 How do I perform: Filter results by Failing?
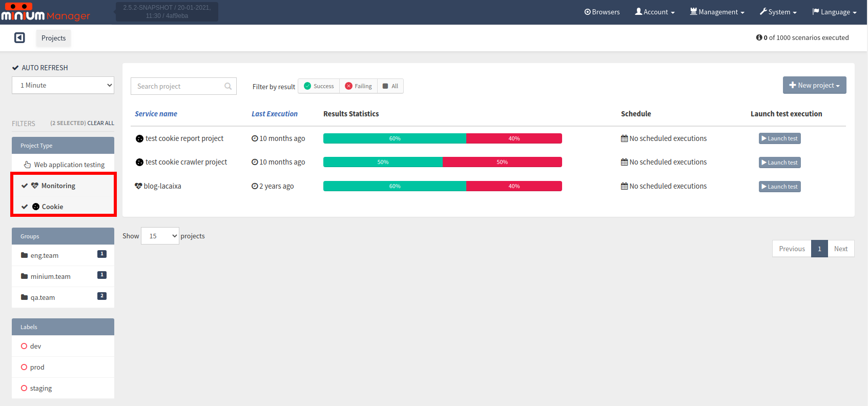[x=358, y=86]
